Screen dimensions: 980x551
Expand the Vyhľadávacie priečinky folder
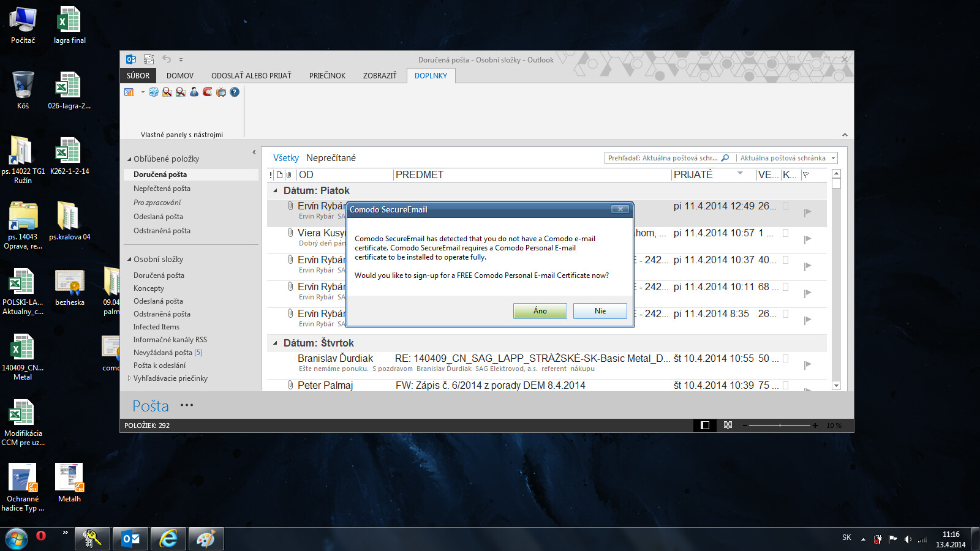(129, 378)
